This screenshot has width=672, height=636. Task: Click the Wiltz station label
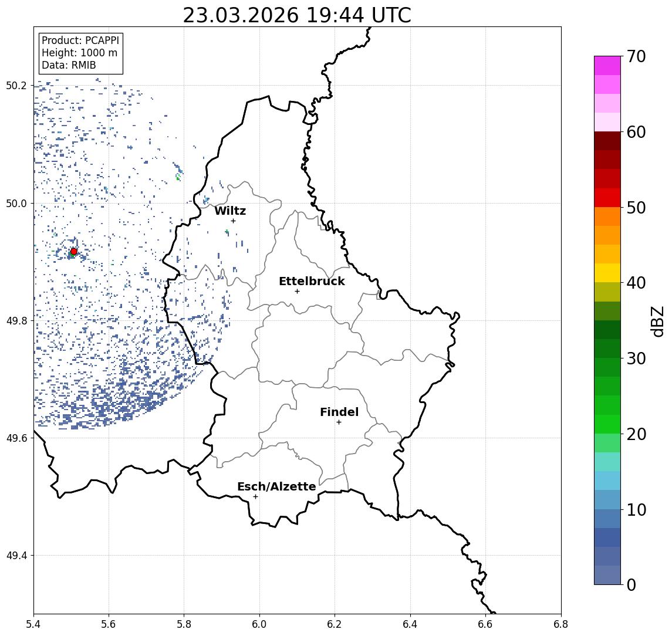click(230, 211)
